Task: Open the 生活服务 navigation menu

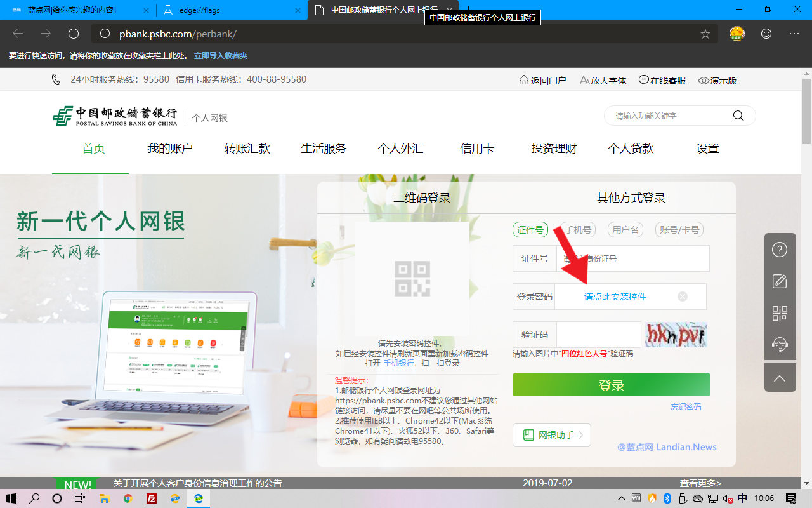Action: click(x=324, y=149)
